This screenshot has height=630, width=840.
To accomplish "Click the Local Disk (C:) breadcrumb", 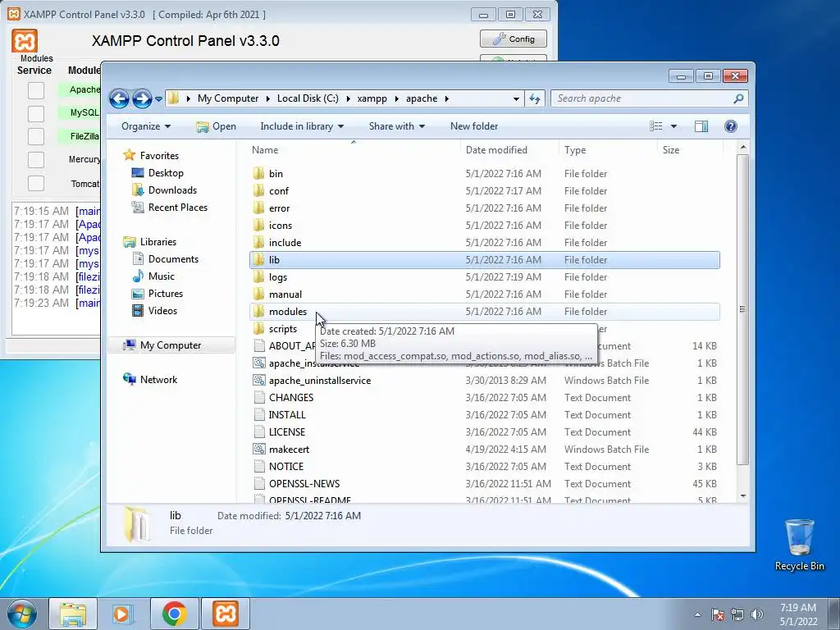I will pos(308,98).
